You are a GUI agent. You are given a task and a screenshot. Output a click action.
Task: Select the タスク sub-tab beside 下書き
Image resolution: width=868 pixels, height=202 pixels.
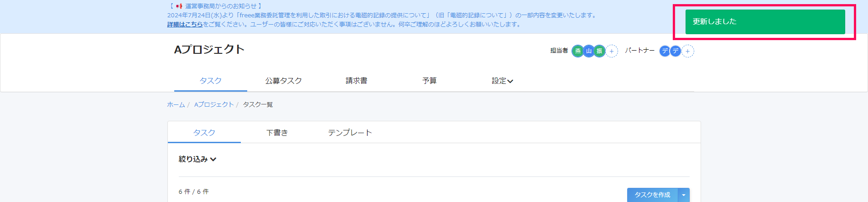(204, 133)
